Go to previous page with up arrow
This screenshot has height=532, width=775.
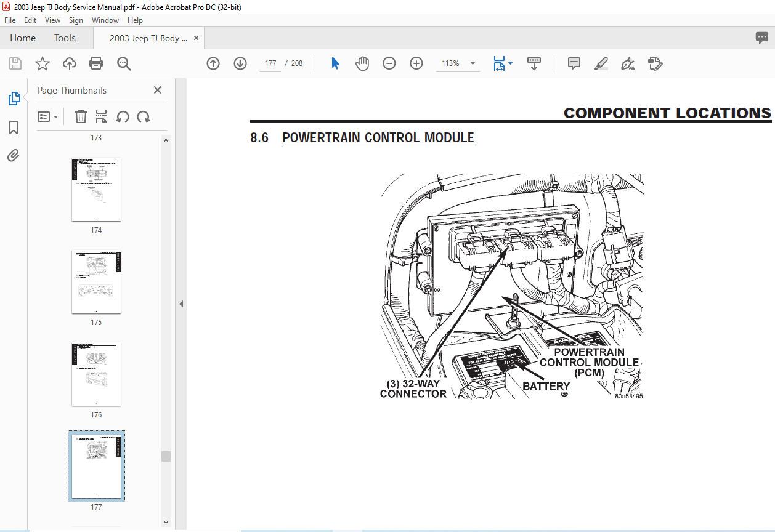tap(213, 63)
